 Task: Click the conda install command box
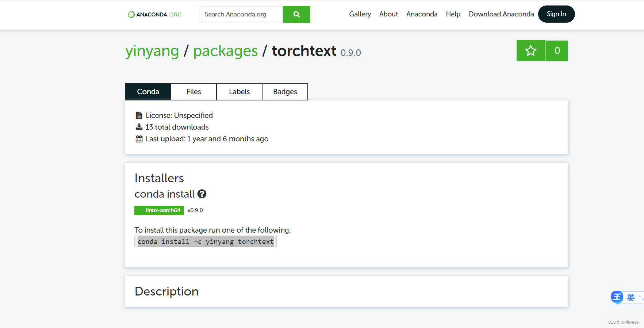click(x=206, y=241)
